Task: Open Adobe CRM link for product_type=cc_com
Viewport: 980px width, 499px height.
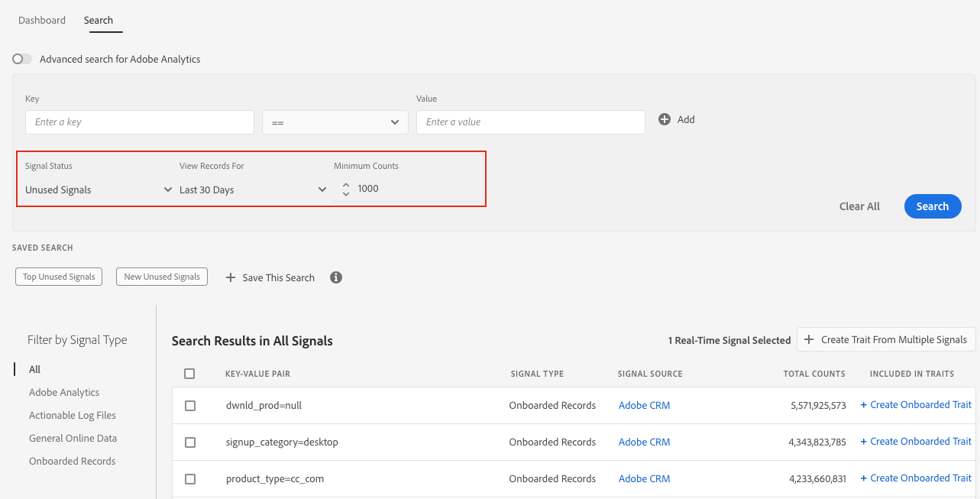Action: pyautogui.click(x=644, y=478)
